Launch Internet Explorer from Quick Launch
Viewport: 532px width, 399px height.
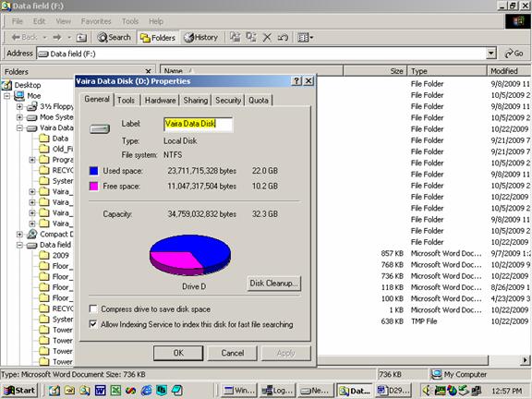click(146, 391)
